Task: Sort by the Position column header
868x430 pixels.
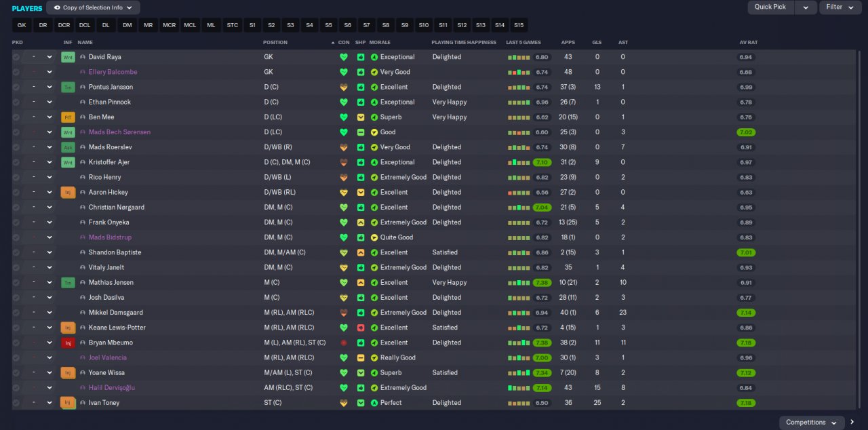Action: tap(275, 42)
